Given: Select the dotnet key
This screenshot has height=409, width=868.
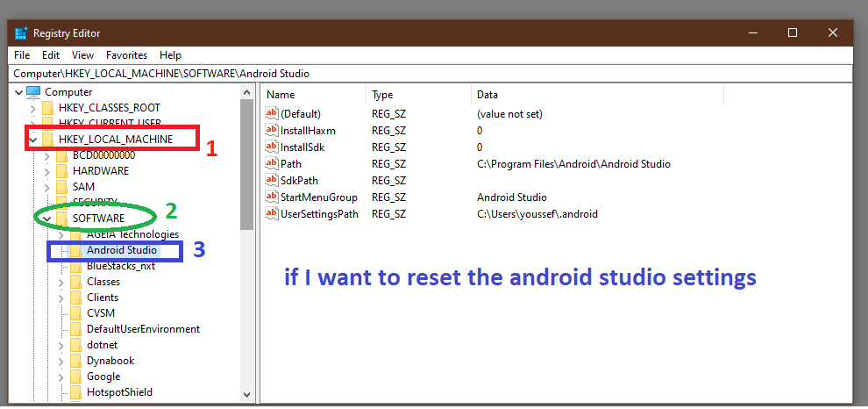Looking at the screenshot, I should (103, 345).
